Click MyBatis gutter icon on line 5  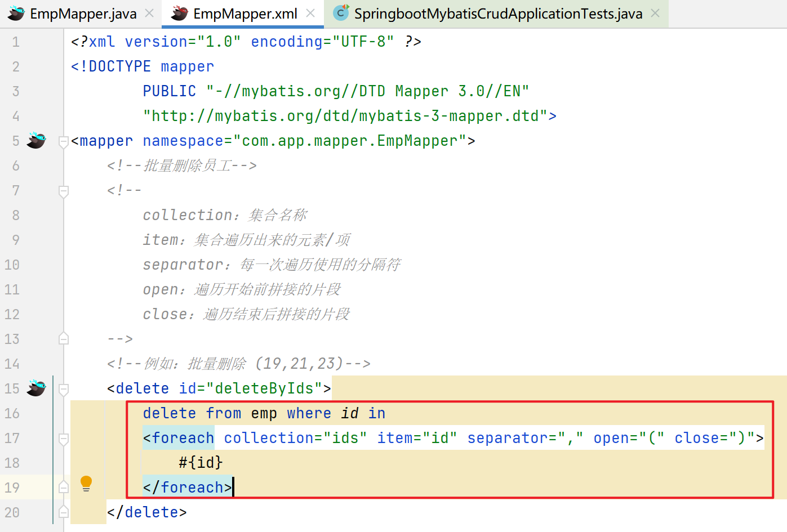click(37, 140)
